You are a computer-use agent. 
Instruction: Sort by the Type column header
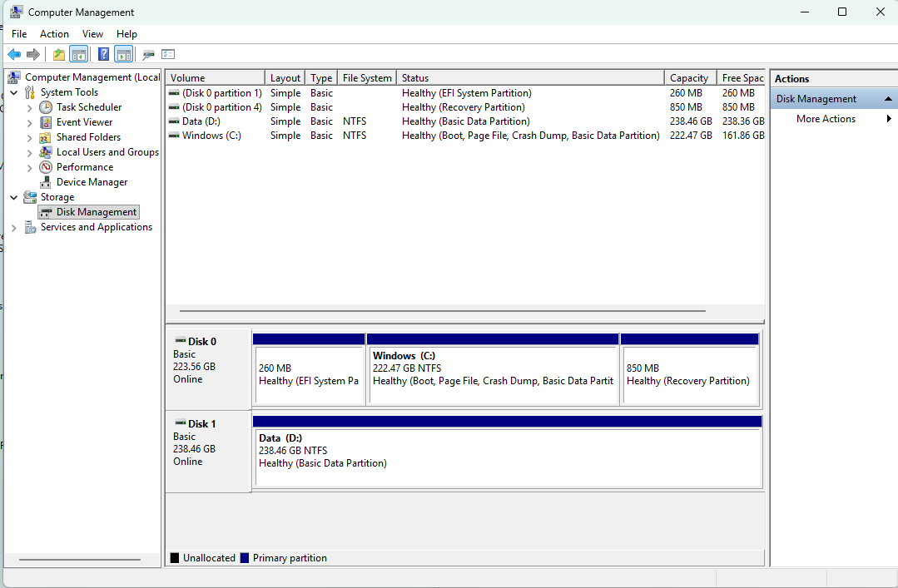[321, 78]
